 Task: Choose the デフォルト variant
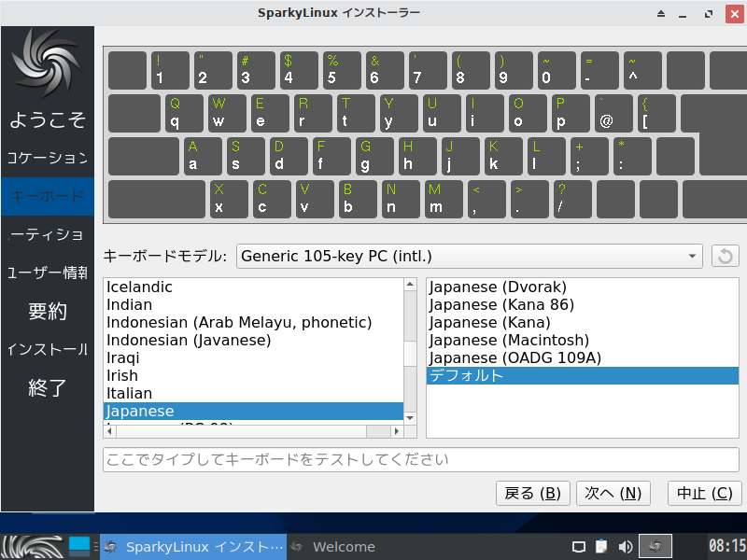(582, 376)
